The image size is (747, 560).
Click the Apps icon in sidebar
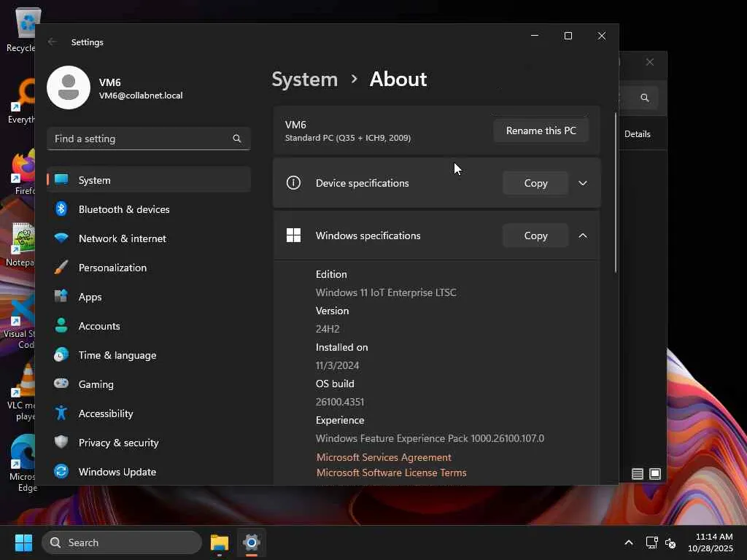click(x=61, y=296)
